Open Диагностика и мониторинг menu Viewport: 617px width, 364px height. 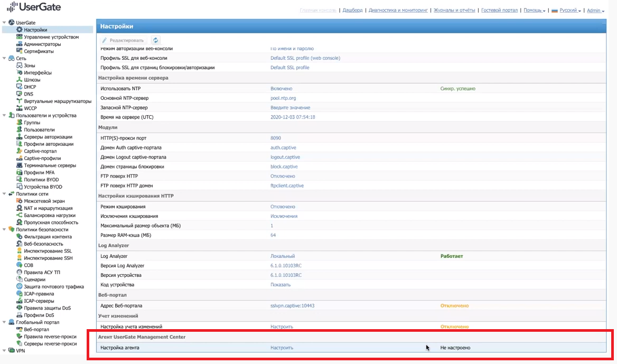398,10
